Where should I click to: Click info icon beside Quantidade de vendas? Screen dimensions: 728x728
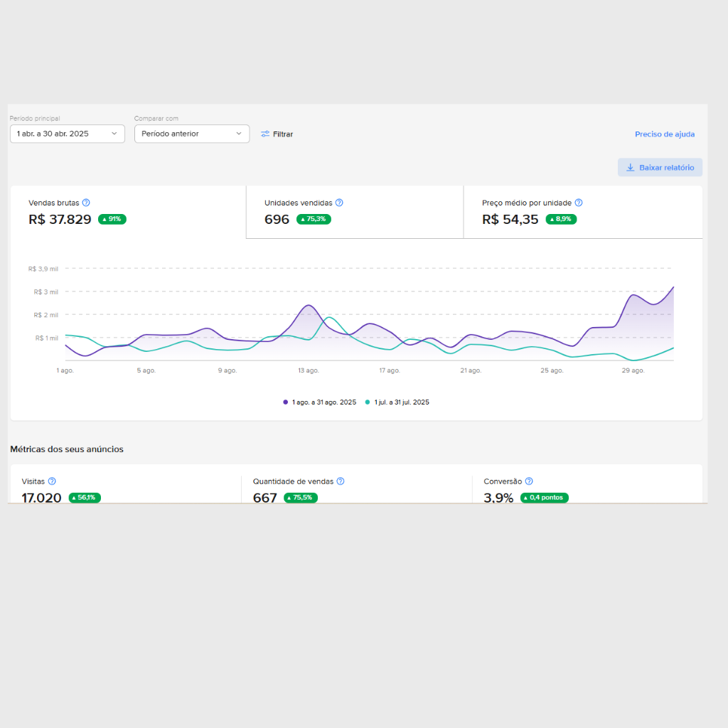(x=341, y=481)
